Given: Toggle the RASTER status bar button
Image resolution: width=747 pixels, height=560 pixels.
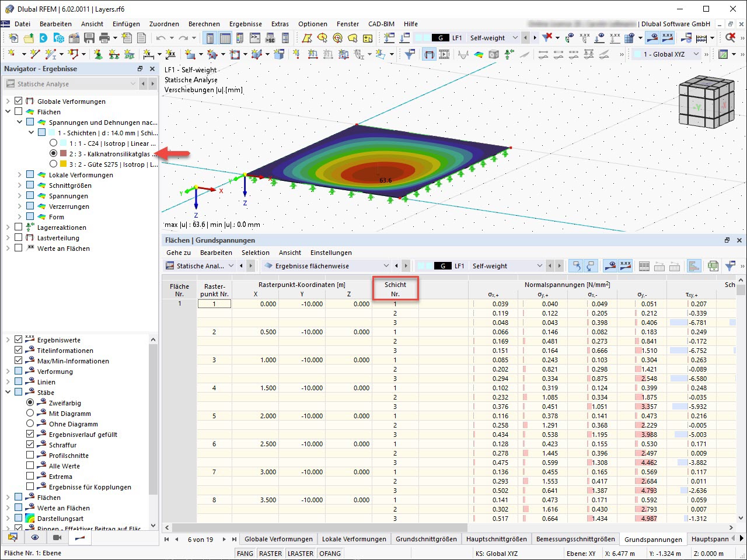Looking at the screenshot, I should pyautogui.click(x=270, y=554).
